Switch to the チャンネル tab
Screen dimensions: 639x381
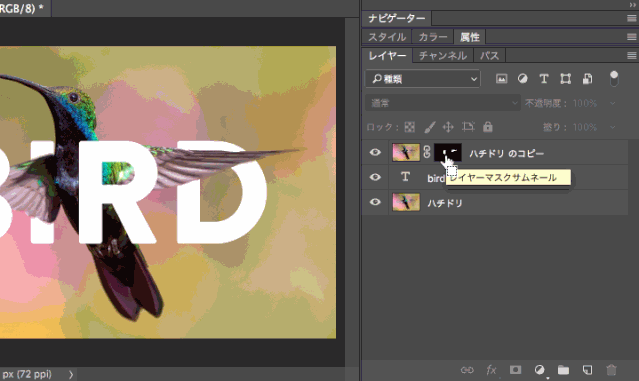tap(443, 55)
